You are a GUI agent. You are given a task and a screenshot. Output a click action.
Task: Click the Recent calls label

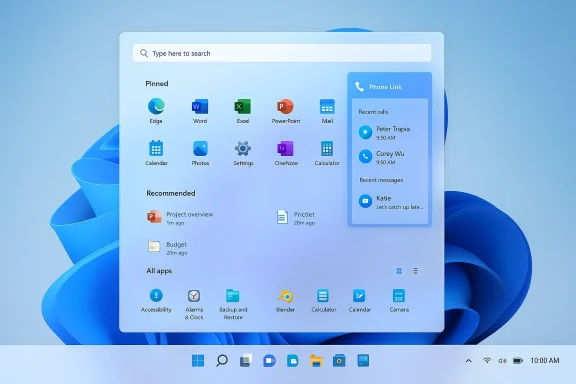click(x=373, y=112)
